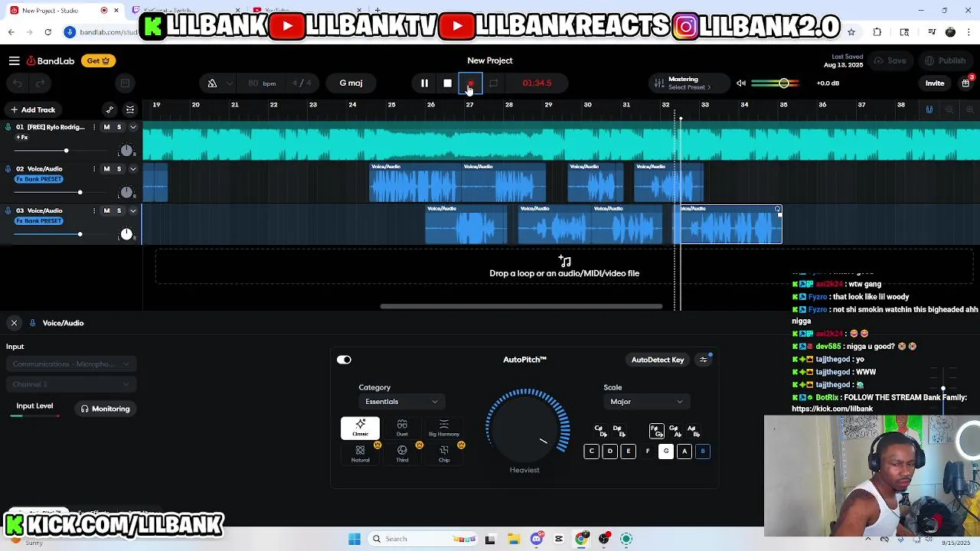Select the Natural AutoPitch preset
Image resolution: width=980 pixels, height=551 pixels.
click(x=360, y=454)
